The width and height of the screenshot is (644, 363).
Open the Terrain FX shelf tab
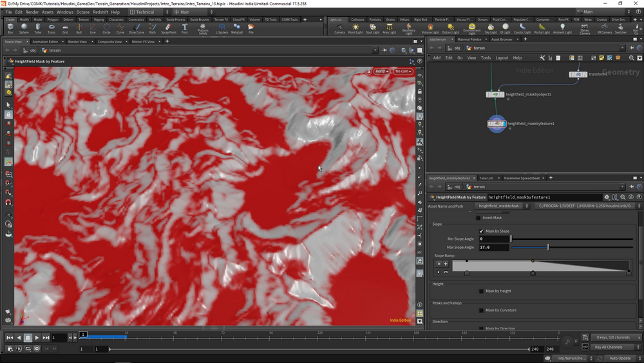pos(221,19)
